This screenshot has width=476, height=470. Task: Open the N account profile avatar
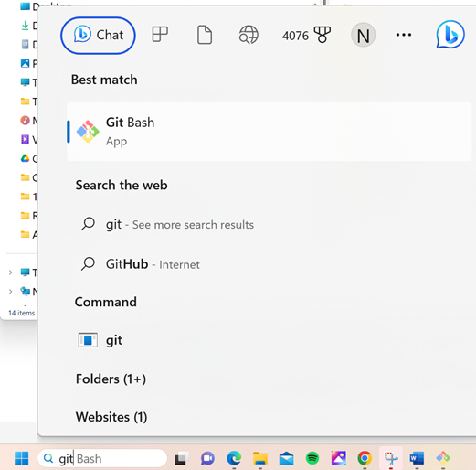coord(363,36)
